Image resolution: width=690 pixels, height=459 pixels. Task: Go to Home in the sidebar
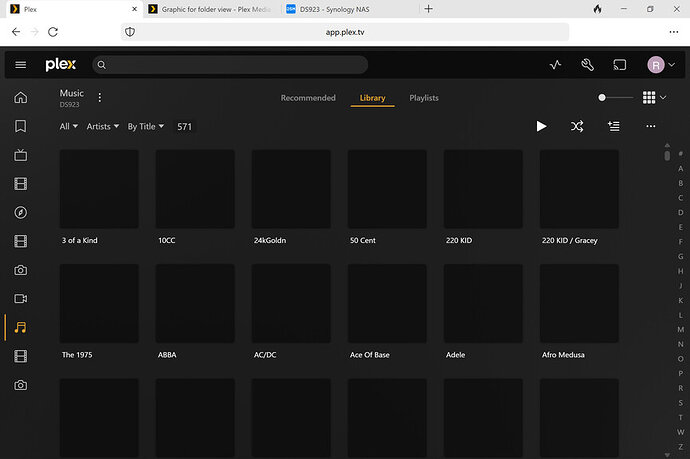[20, 97]
